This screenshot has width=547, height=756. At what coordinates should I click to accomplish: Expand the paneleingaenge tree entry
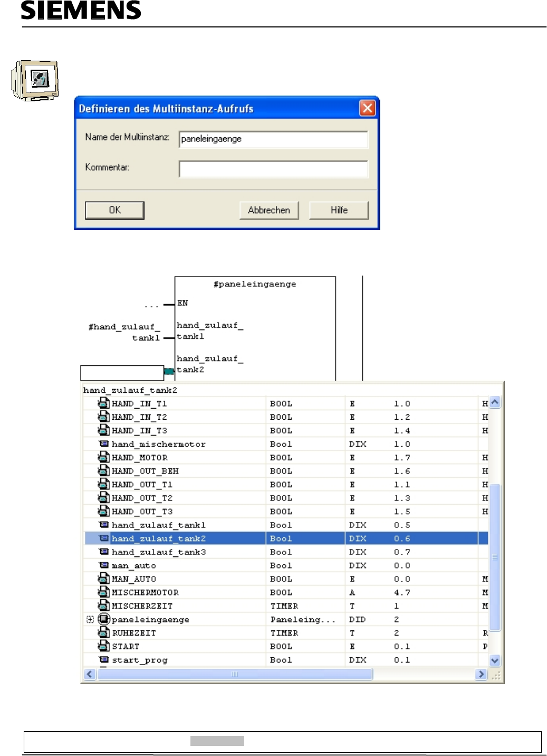click(90, 619)
